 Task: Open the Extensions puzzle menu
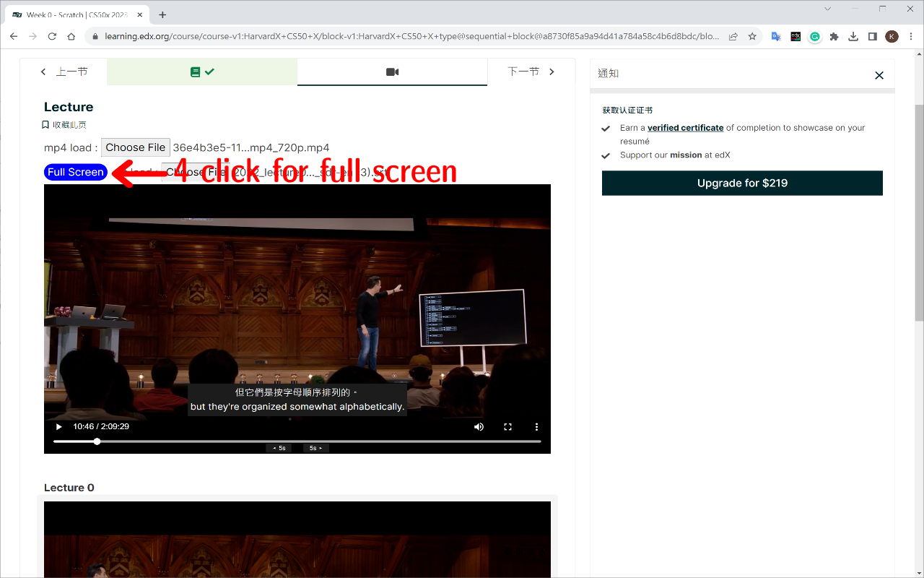(x=834, y=36)
